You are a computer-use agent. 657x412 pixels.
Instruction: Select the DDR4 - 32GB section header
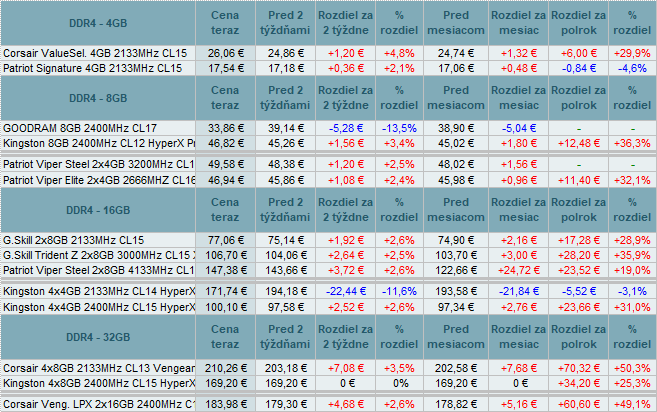coord(100,334)
